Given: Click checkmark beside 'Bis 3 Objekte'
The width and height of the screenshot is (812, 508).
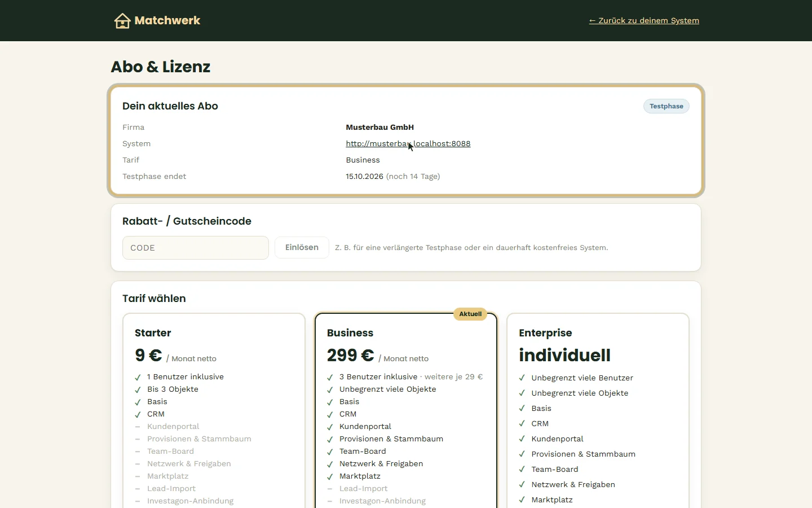Looking at the screenshot, I should (138, 389).
